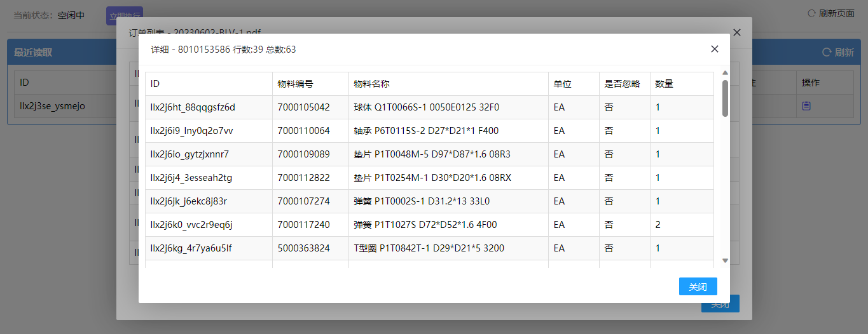
Task: Close the 详细 dialog with the X icon
Action: pos(715,49)
